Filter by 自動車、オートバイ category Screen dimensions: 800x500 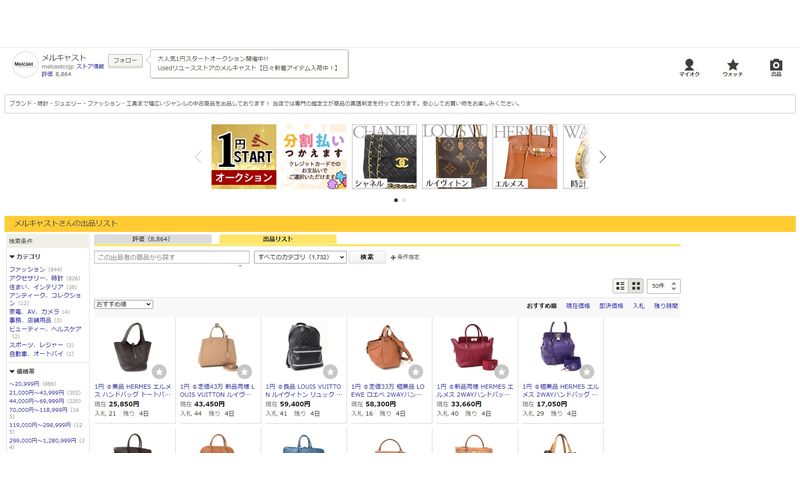click(x=36, y=354)
